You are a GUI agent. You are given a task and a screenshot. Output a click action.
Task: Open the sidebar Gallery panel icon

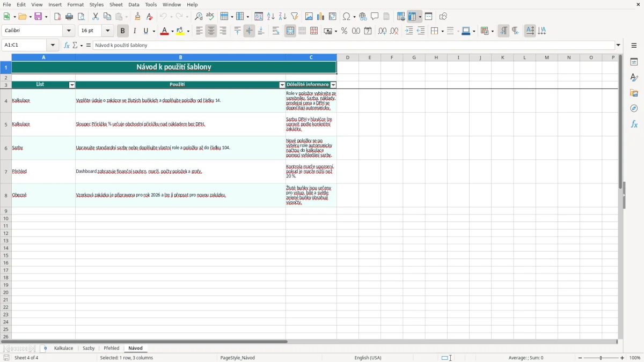pos(634,93)
